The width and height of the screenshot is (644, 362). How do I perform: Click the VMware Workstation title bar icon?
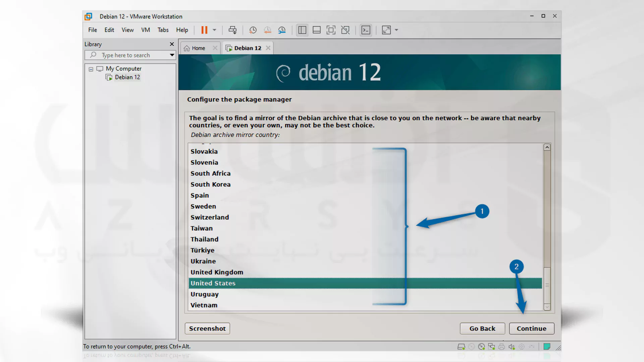pos(88,16)
